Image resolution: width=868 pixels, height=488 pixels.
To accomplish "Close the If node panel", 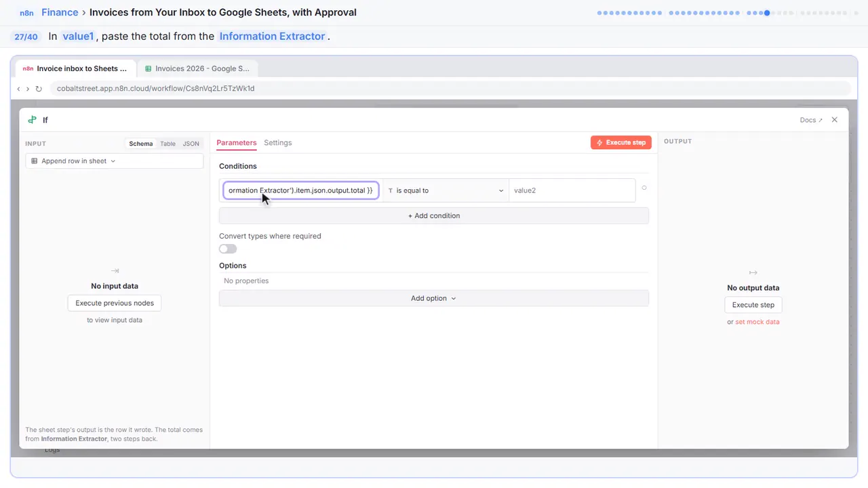I will tap(834, 120).
